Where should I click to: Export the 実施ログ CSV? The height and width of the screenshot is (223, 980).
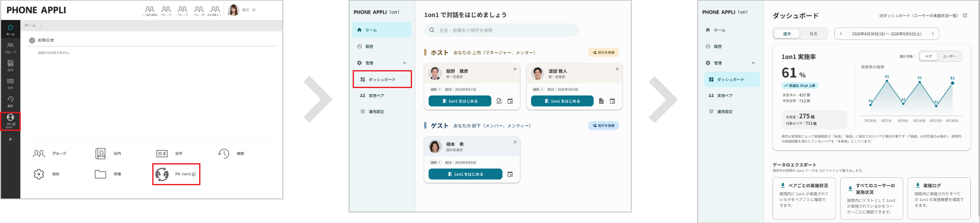pyautogui.click(x=939, y=198)
